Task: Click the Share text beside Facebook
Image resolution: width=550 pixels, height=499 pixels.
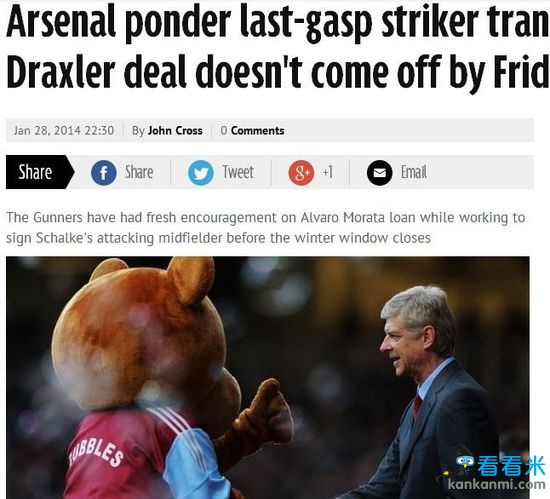Action: pyautogui.click(x=139, y=172)
